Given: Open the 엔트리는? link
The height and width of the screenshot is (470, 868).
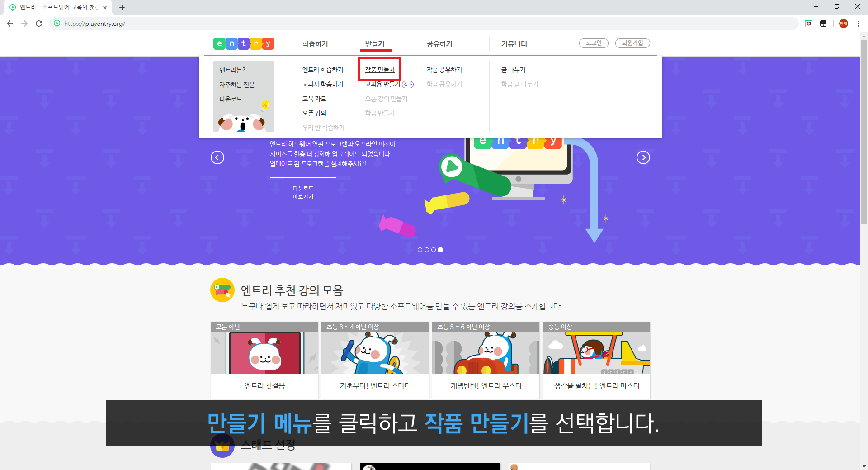Looking at the screenshot, I should (232, 70).
